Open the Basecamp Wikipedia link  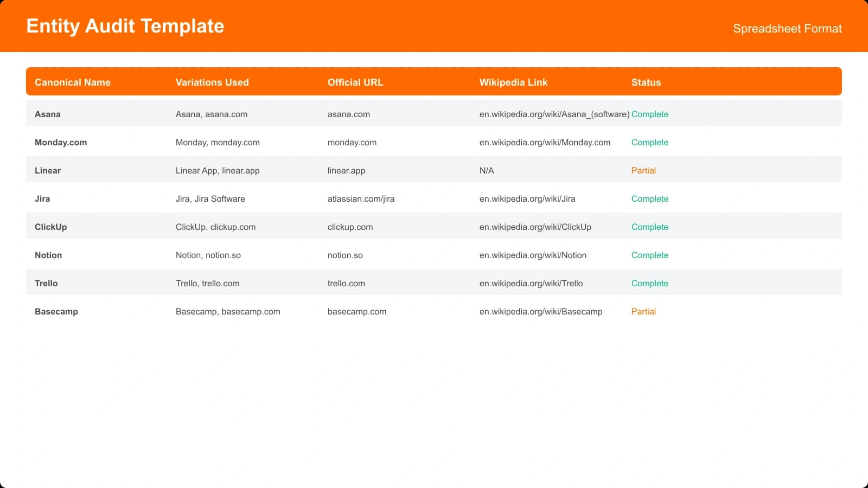tap(540, 311)
